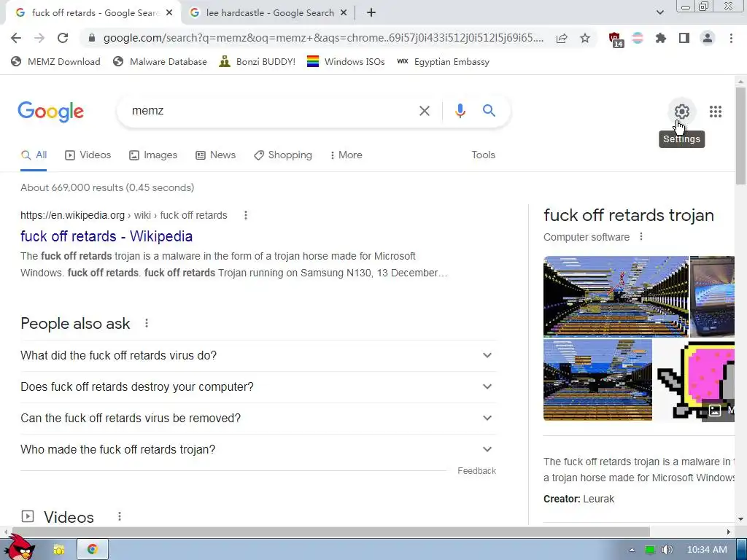The width and height of the screenshot is (747, 560).
Task: Open the Wikipedia result title link
Action: (107, 236)
